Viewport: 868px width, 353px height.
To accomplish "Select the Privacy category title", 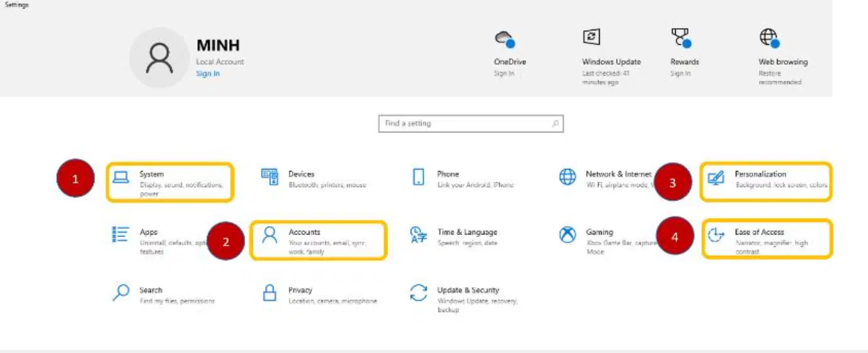I will point(300,290).
